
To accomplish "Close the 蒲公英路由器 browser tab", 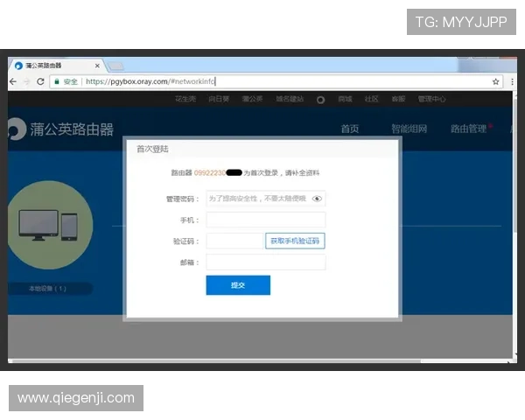I will pyautogui.click(x=97, y=66).
